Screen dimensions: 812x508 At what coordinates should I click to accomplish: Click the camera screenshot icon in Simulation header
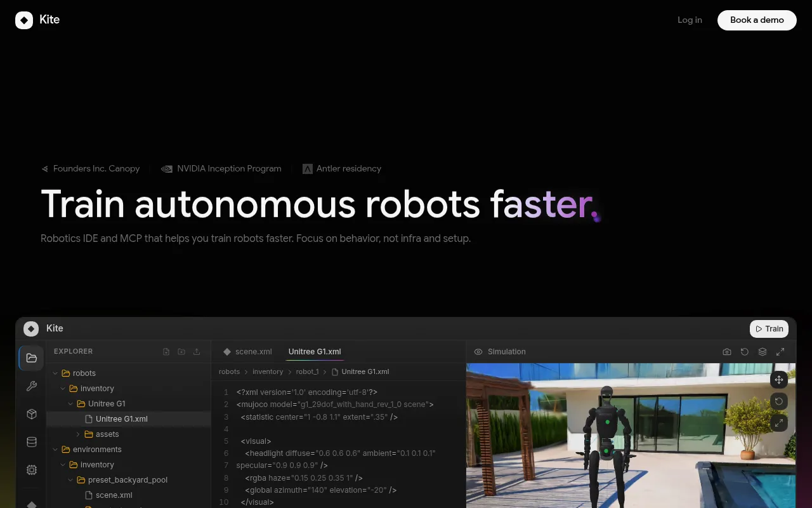[x=727, y=352]
